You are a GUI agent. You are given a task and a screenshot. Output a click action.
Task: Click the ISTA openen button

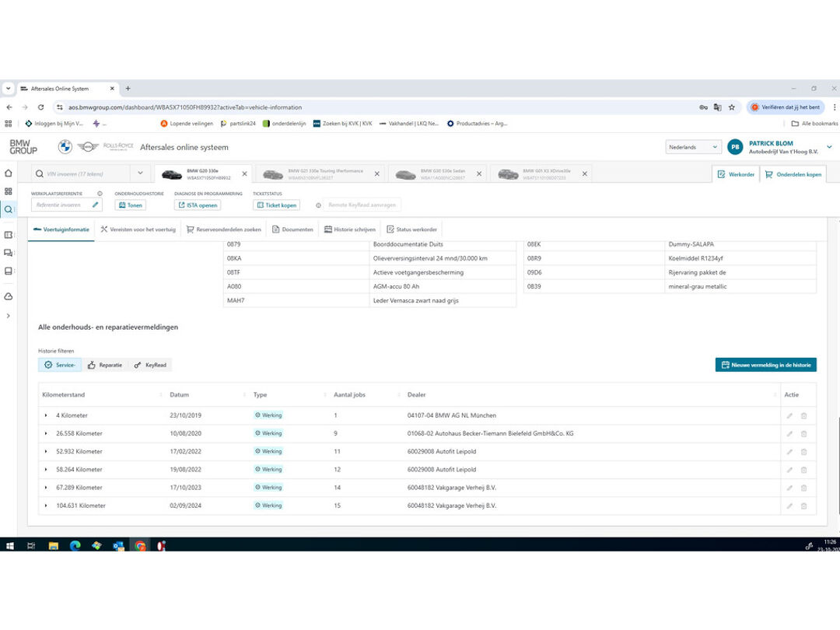point(198,205)
